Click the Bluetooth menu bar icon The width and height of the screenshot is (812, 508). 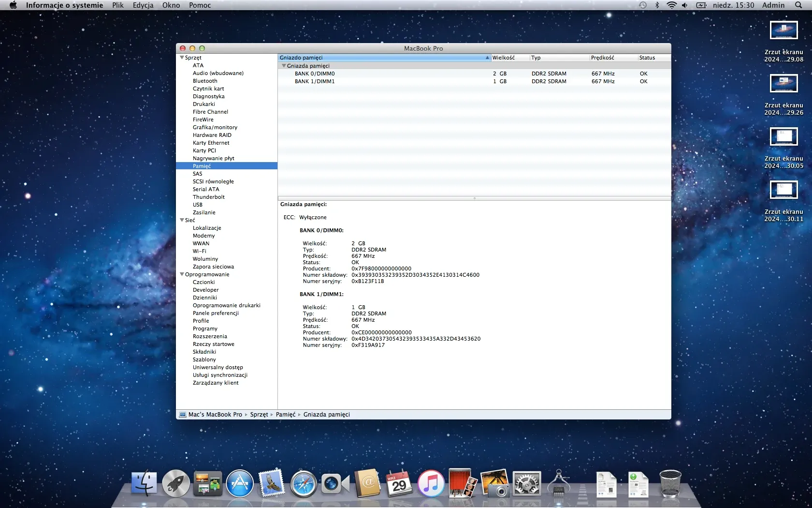click(x=657, y=5)
